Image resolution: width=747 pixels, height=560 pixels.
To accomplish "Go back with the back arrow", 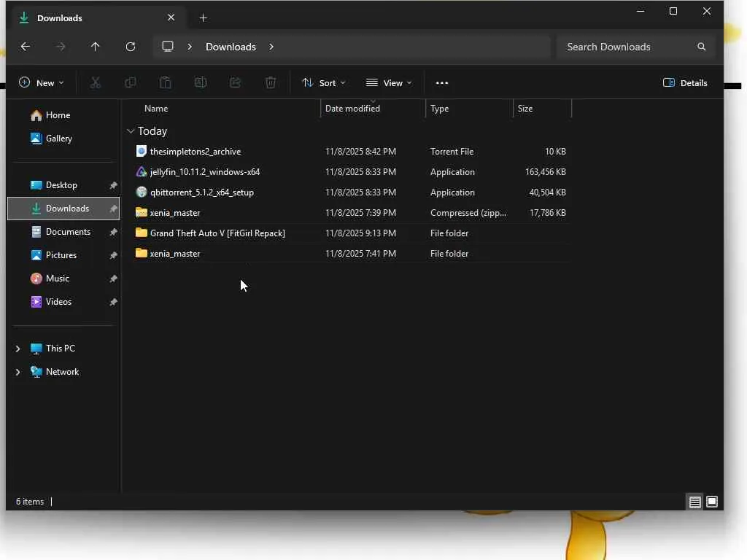I will 26,47.
